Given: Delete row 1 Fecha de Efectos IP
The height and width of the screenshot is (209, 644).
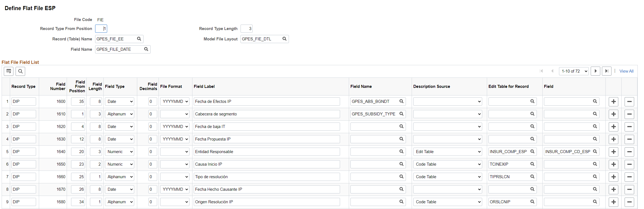Looking at the screenshot, I should click(x=629, y=101).
